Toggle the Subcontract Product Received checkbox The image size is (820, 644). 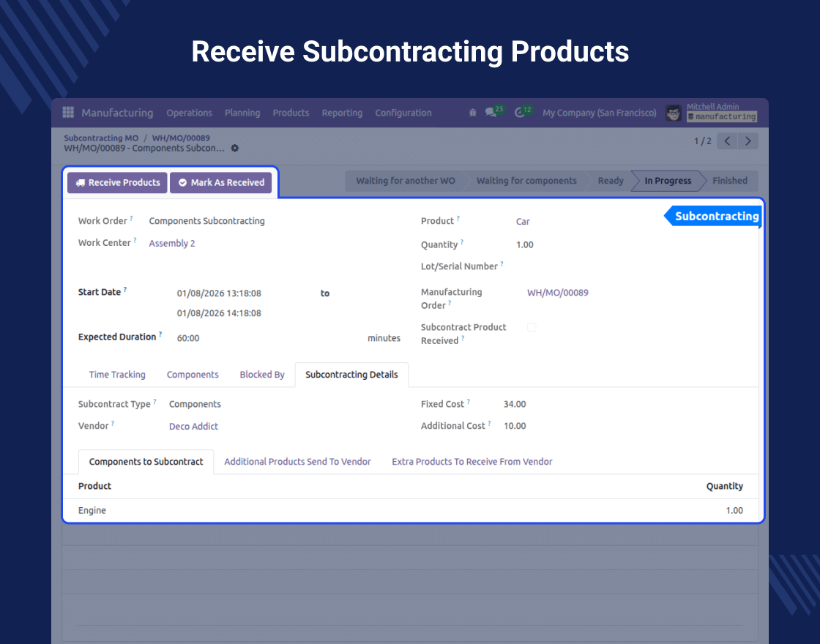point(532,327)
